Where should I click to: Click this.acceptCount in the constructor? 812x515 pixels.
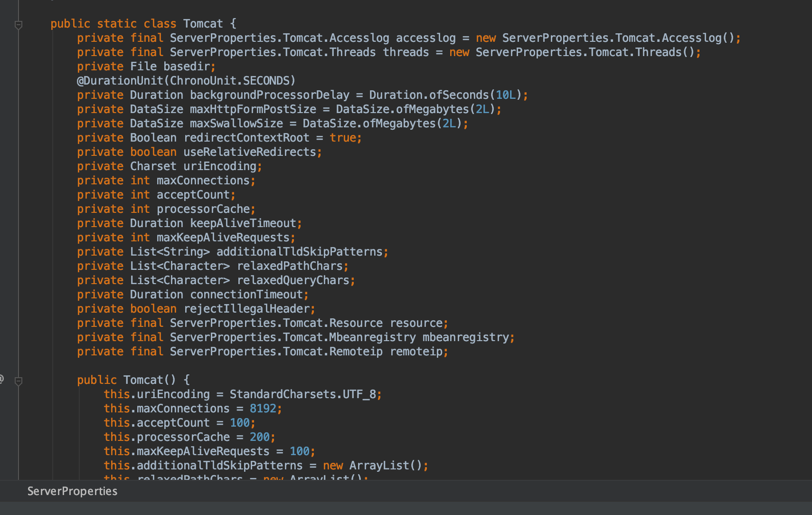[x=157, y=423]
